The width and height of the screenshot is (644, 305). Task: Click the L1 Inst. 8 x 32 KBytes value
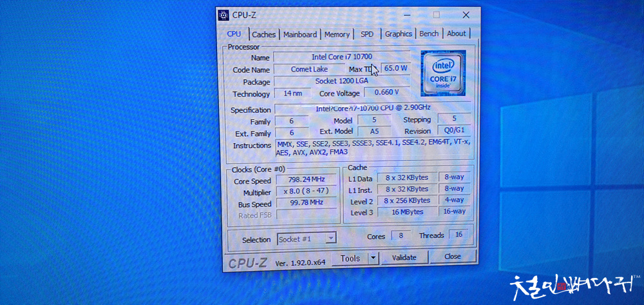coord(406,189)
